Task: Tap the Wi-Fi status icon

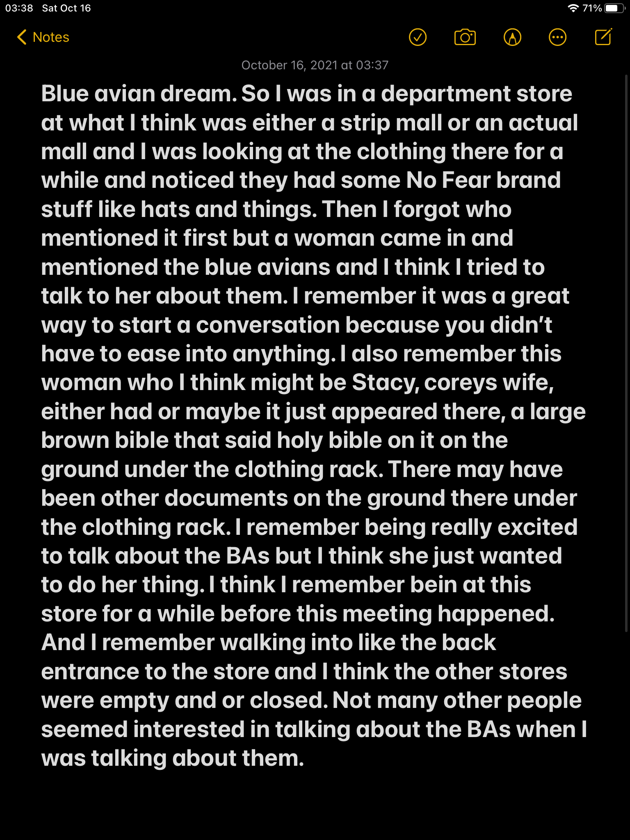Action: pyautogui.click(x=573, y=8)
